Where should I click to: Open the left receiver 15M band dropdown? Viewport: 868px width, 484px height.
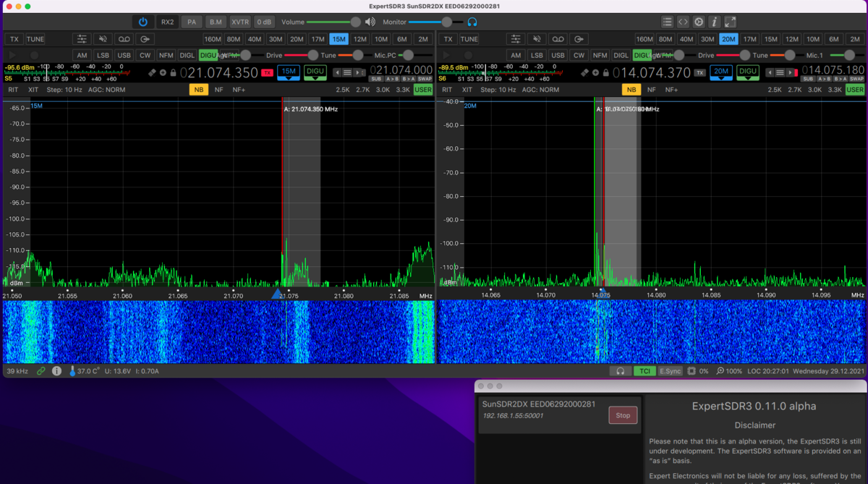tap(289, 72)
